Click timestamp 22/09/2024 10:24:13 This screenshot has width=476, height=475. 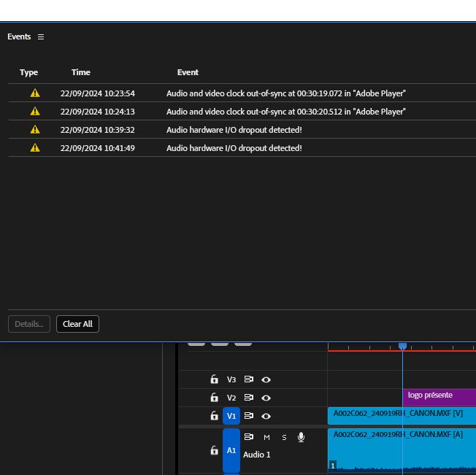coord(97,112)
